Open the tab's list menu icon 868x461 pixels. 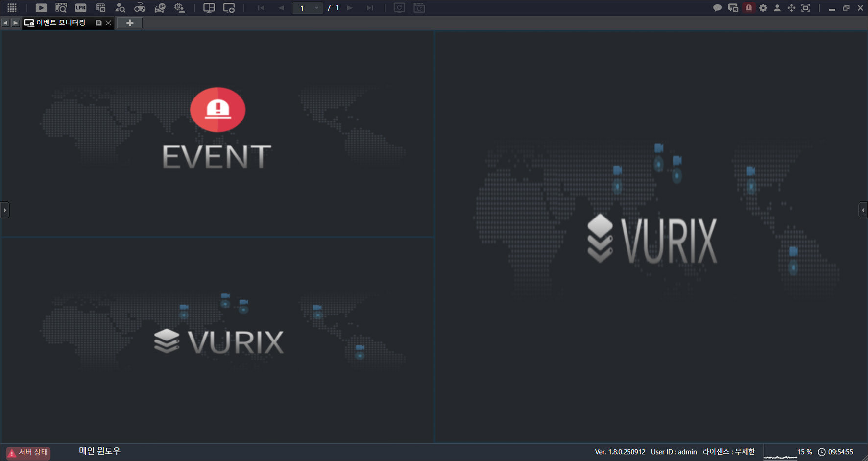[x=98, y=23]
